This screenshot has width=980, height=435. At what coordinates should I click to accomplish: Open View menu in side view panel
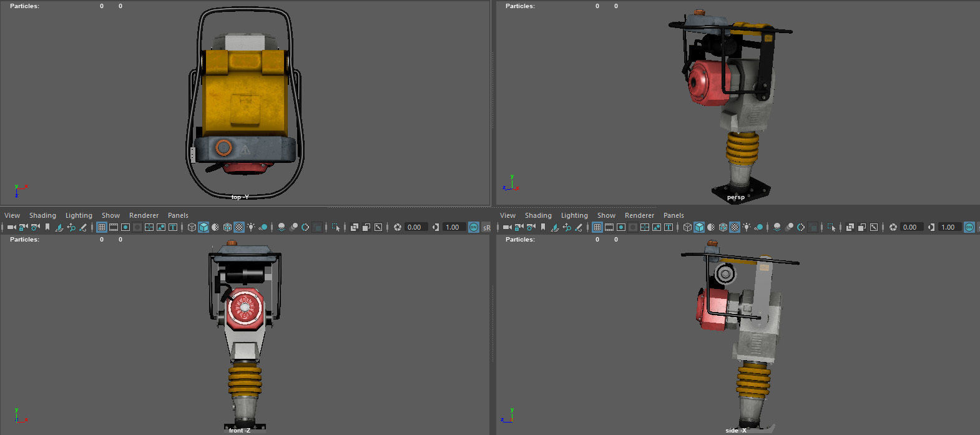pyautogui.click(x=507, y=215)
